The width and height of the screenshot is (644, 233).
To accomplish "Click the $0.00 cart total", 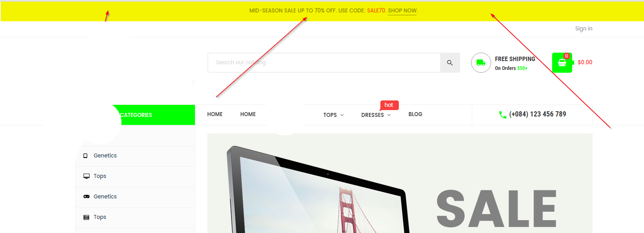I will pos(585,62).
